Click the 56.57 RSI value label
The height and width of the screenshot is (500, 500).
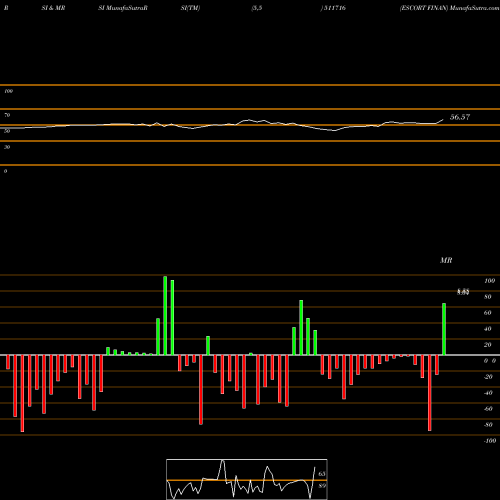[x=460, y=117]
